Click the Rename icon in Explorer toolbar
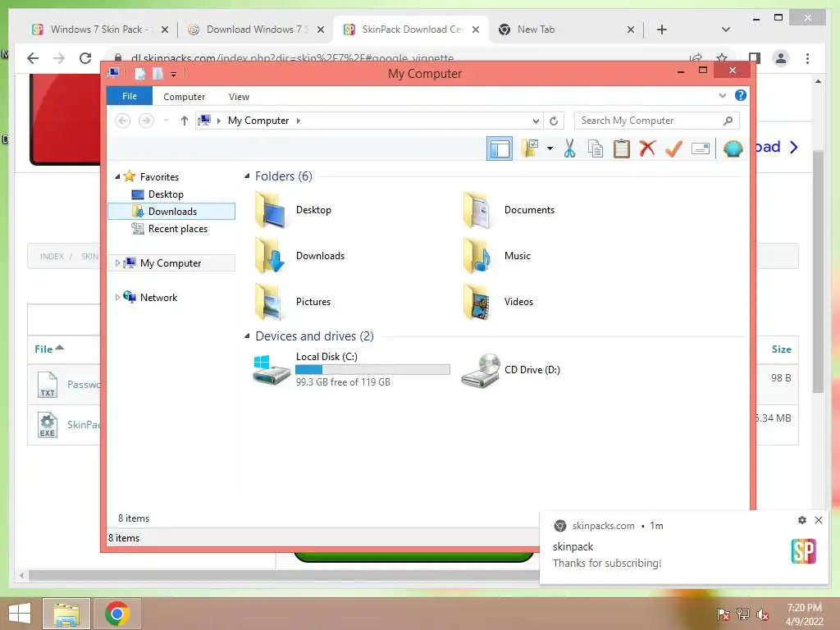 coord(701,148)
